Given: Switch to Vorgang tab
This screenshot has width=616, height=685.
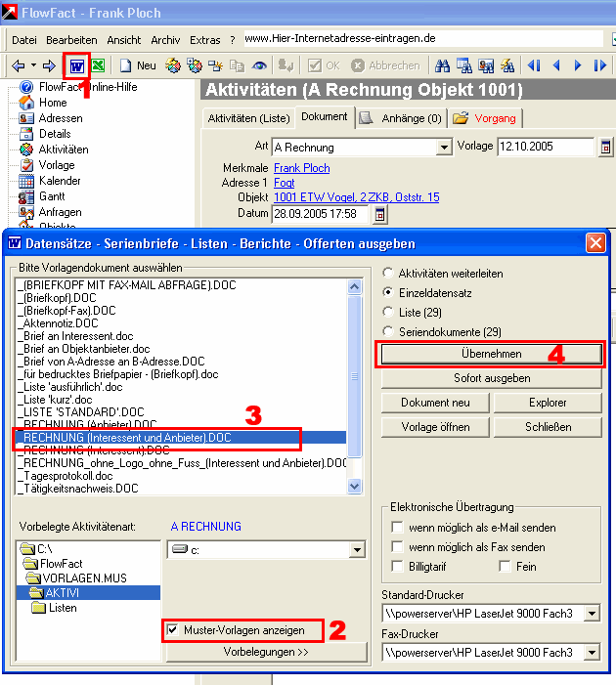Looking at the screenshot, I should 485,118.
